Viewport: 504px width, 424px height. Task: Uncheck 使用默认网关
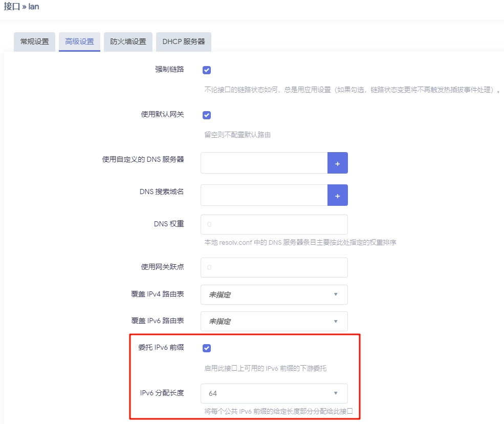coord(206,115)
